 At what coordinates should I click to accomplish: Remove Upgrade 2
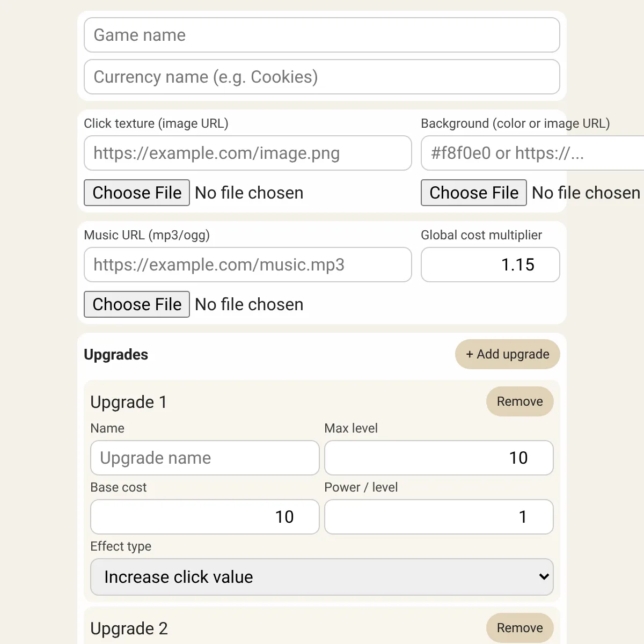[520, 628]
